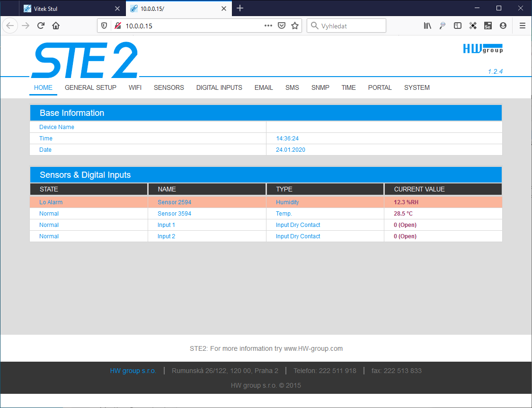Open the tracking protection shield icon
The image size is (532, 408).
104,26
